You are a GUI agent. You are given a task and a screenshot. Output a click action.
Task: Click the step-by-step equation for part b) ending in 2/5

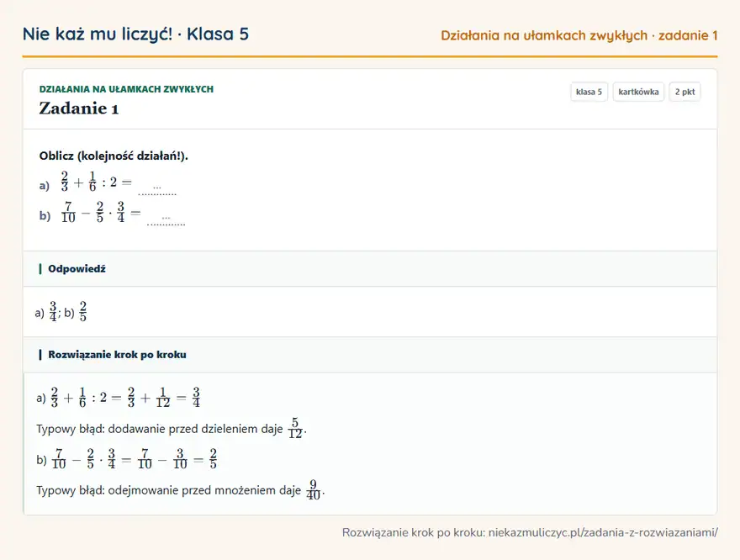126,459
